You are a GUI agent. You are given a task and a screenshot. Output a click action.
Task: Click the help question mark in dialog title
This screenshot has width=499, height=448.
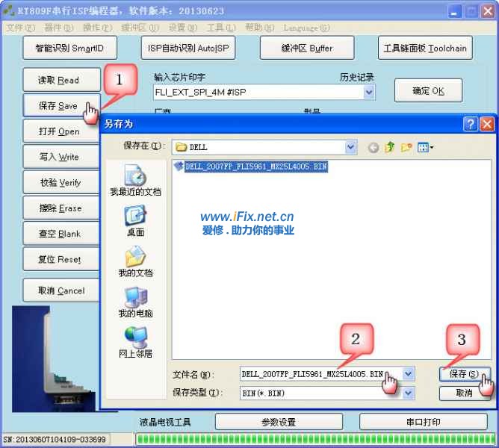tap(471, 124)
